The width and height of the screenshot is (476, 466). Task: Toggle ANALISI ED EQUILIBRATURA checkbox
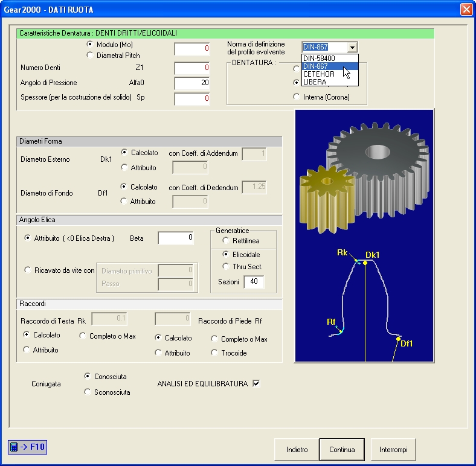(x=256, y=383)
